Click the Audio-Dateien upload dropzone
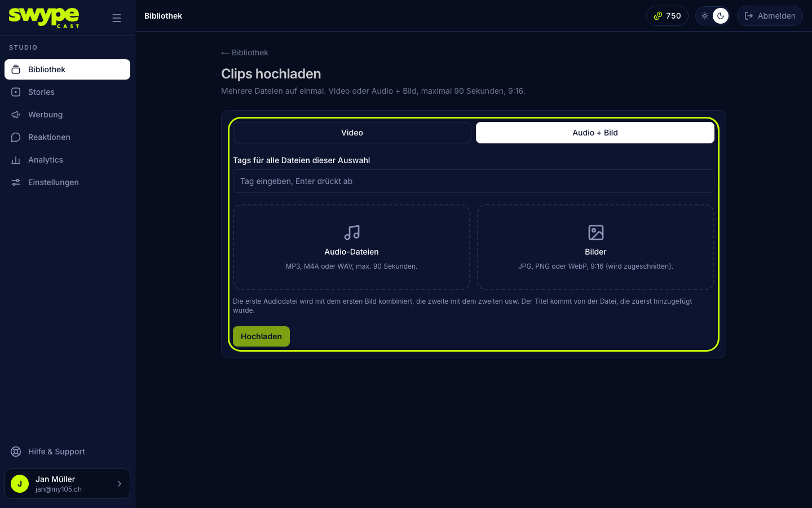This screenshot has width=812, height=508. 351,247
